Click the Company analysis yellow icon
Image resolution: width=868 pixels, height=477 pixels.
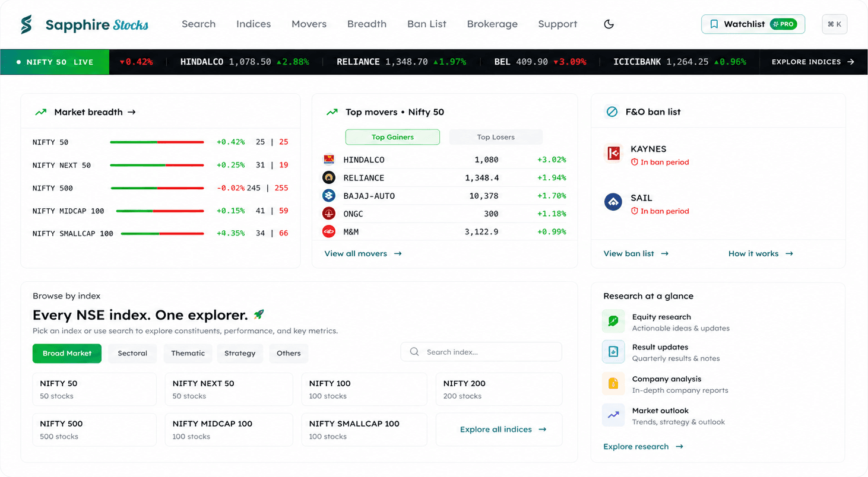pos(613,384)
